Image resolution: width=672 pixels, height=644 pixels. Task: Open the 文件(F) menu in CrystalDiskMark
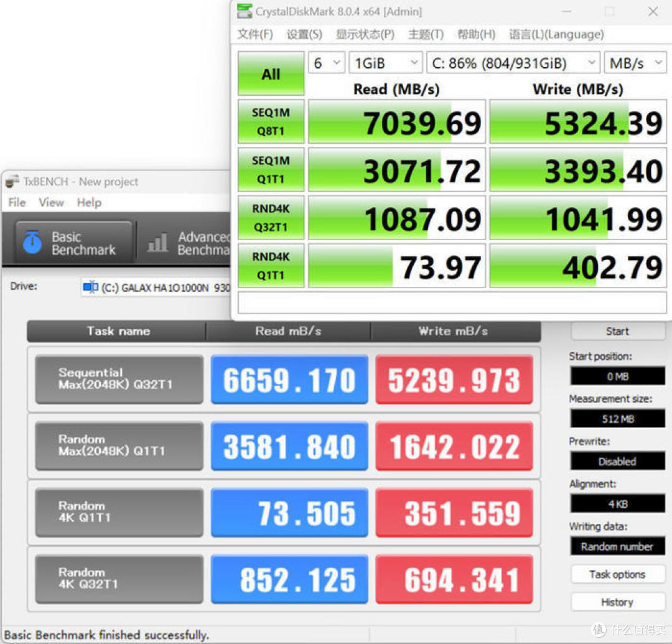(x=255, y=34)
